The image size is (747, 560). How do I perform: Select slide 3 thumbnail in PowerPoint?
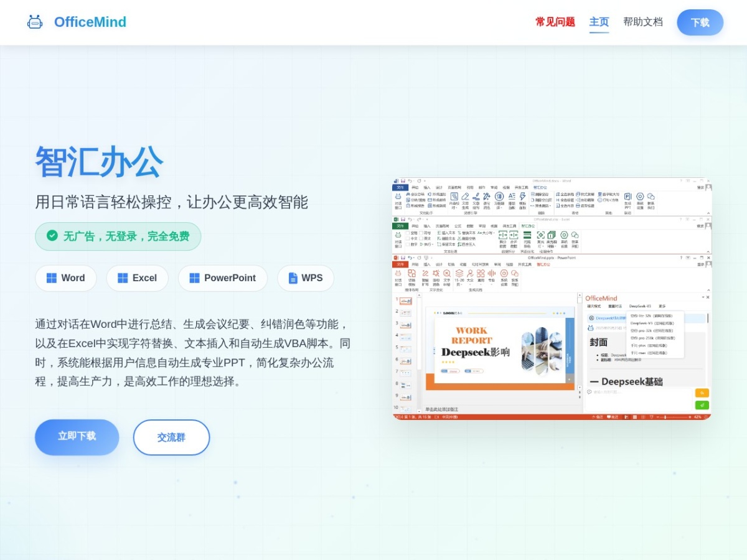point(405,325)
